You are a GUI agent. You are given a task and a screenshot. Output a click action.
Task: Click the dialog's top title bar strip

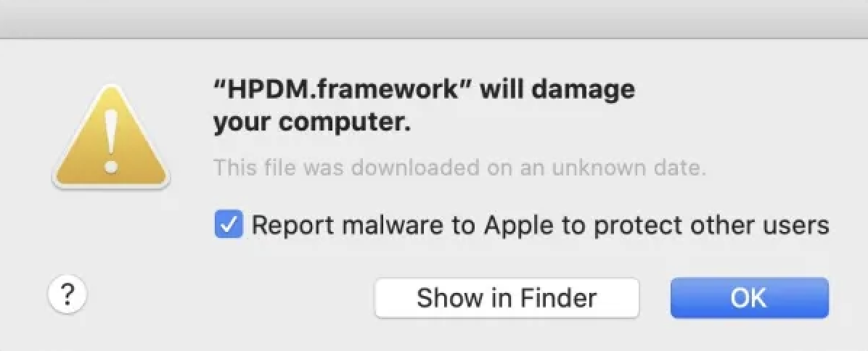[x=434, y=18]
